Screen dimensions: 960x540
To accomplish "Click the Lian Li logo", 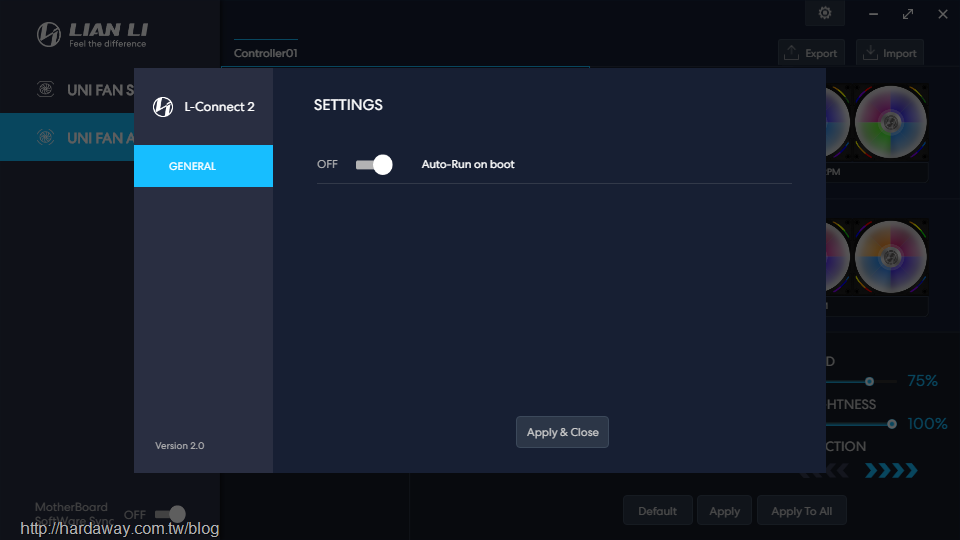I will [x=92, y=34].
